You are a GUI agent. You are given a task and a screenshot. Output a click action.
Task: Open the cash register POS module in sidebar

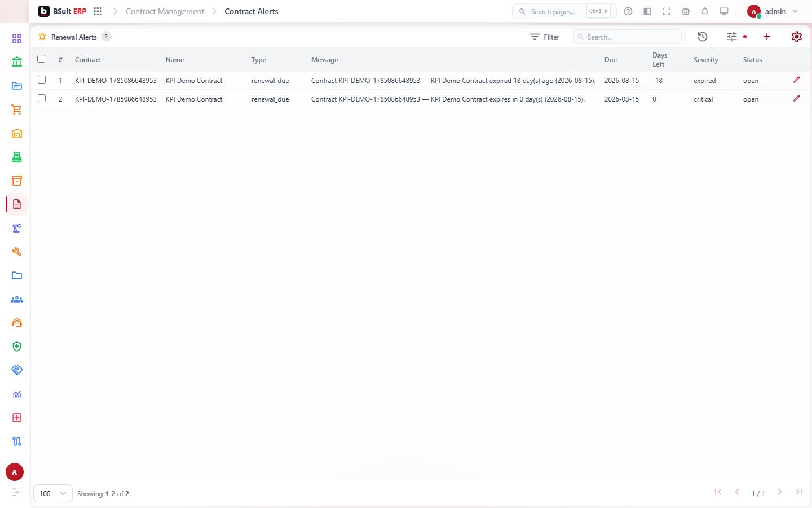[x=17, y=157]
